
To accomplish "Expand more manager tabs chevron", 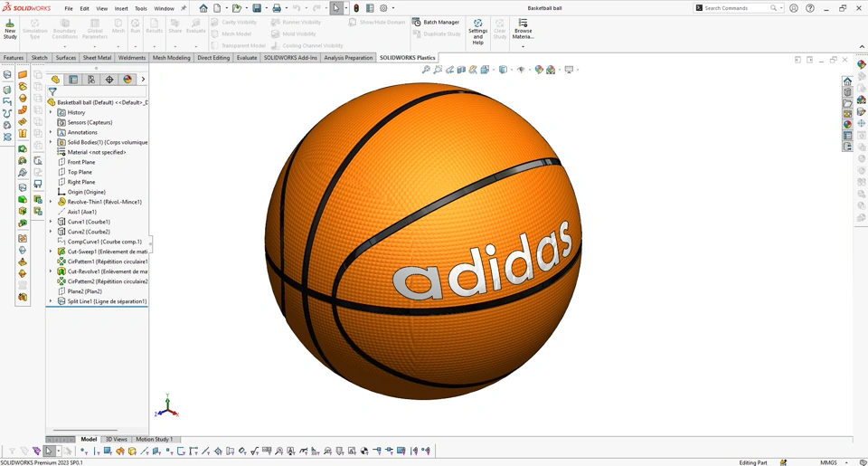I will [143, 80].
